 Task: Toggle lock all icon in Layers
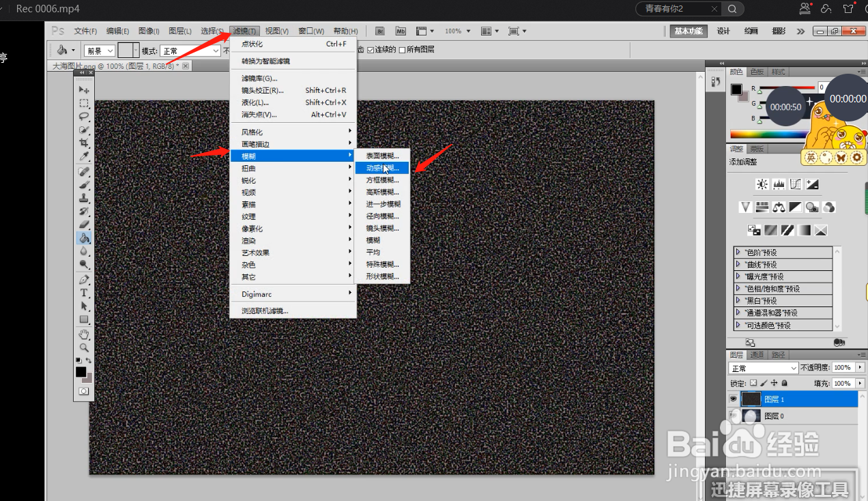point(785,384)
